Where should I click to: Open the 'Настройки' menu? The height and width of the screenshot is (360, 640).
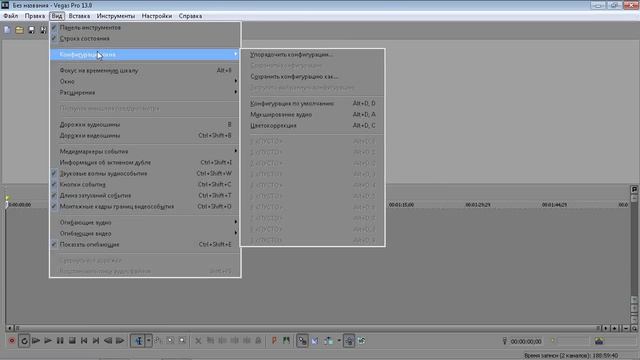click(x=157, y=16)
